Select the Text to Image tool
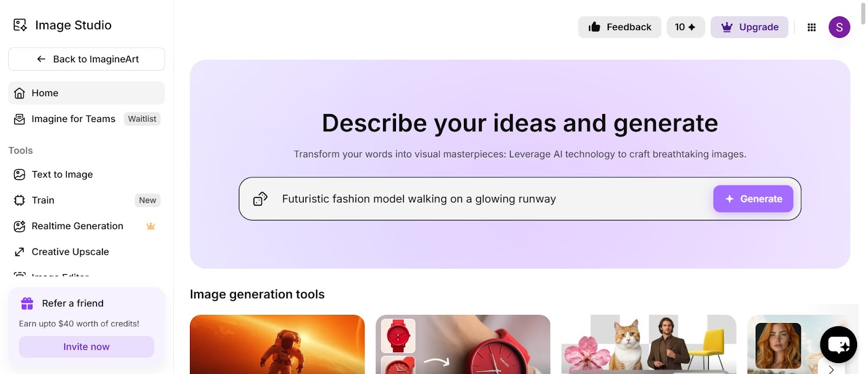868x374 pixels. pyautogui.click(x=86, y=174)
